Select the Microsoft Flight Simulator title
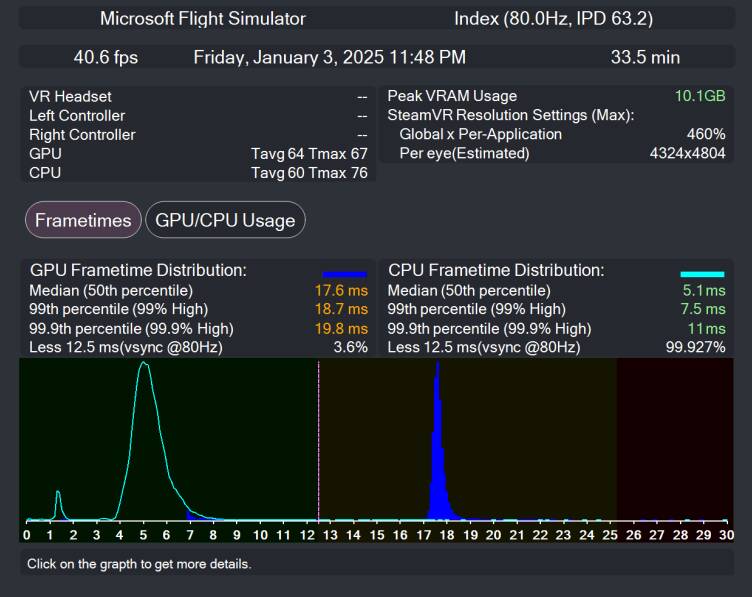752x597 pixels. click(202, 19)
